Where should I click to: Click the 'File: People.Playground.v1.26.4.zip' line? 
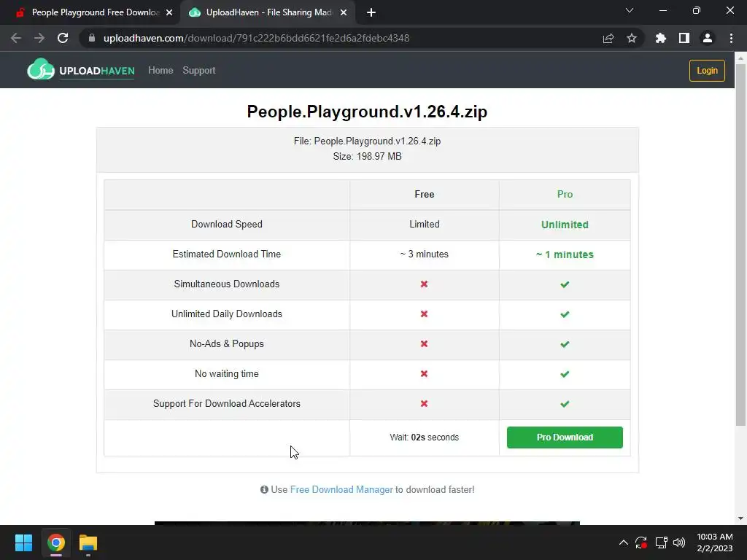click(x=368, y=141)
